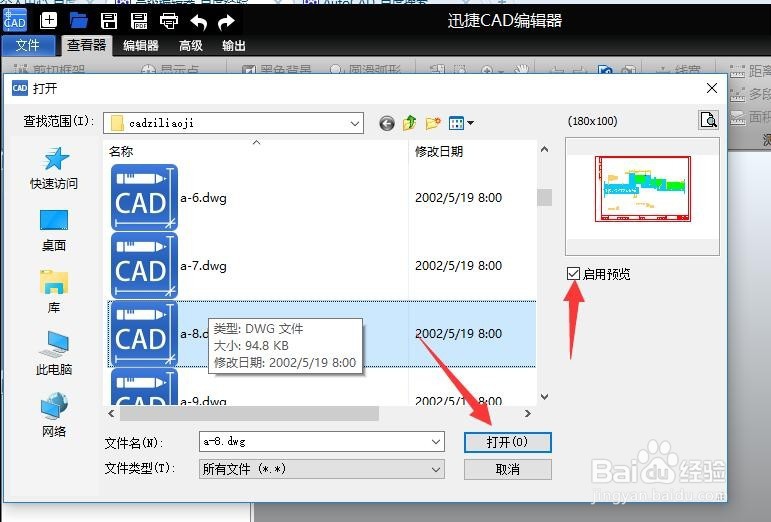
Task: Expand the 文件名 dropdown arrow
Action: pyautogui.click(x=436, y=441)
